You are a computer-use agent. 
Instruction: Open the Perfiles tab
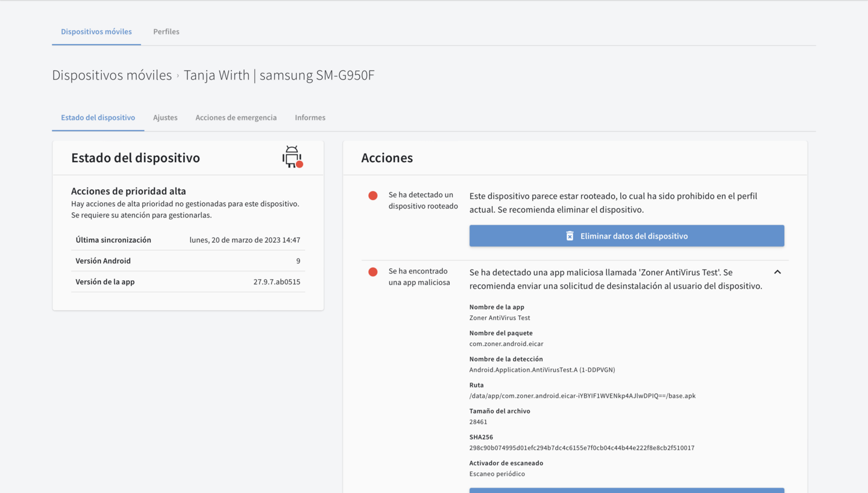click(166, 31)
